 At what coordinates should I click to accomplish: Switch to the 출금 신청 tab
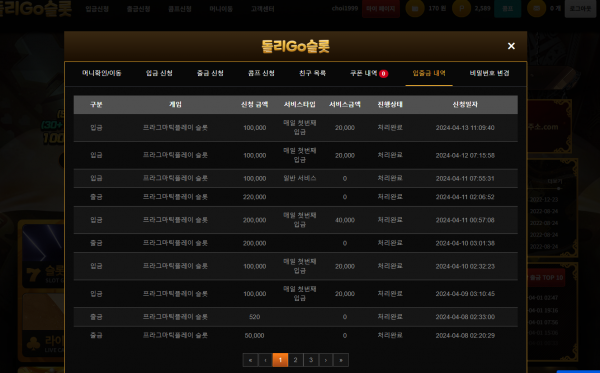pos(210,73)
